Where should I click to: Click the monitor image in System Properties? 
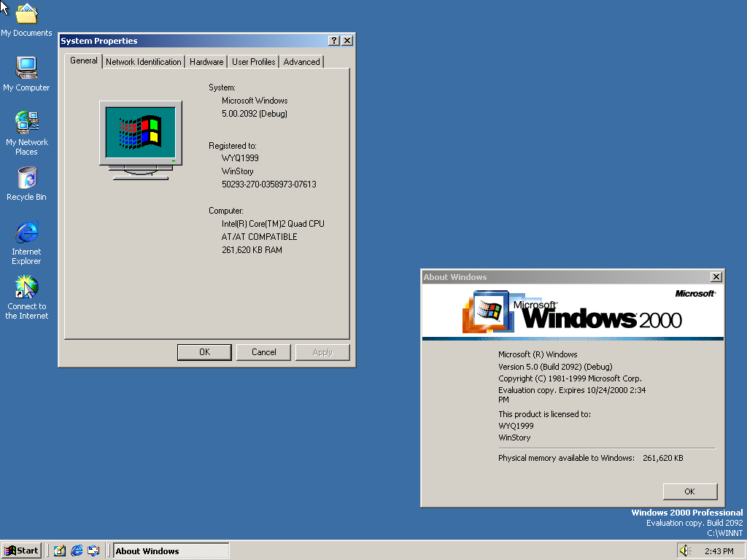141,141
